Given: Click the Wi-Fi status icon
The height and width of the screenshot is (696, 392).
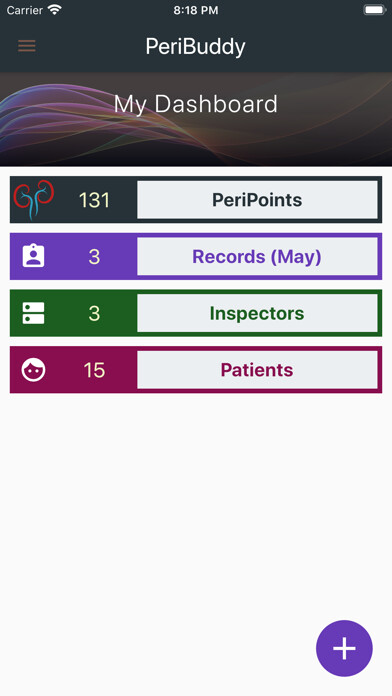Looking at the screenshot, I should (x=55, y=10).
